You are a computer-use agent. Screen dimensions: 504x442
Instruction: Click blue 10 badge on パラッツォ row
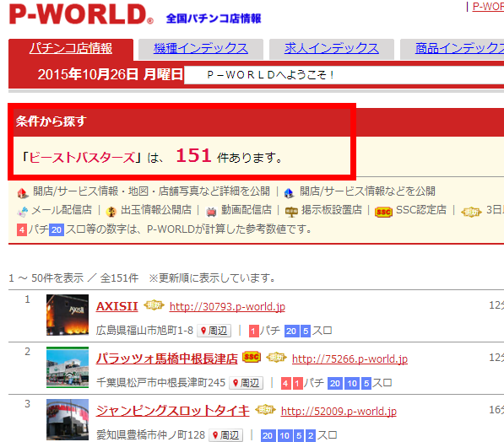352,384
